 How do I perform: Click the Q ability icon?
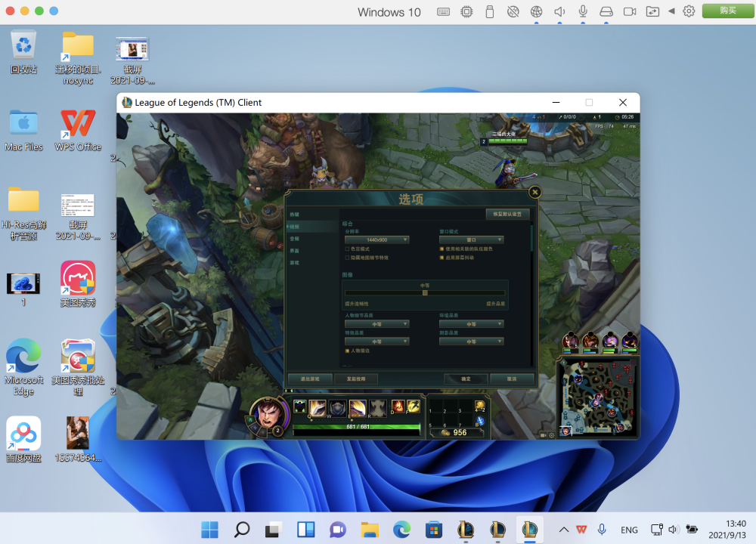point(318,408)
